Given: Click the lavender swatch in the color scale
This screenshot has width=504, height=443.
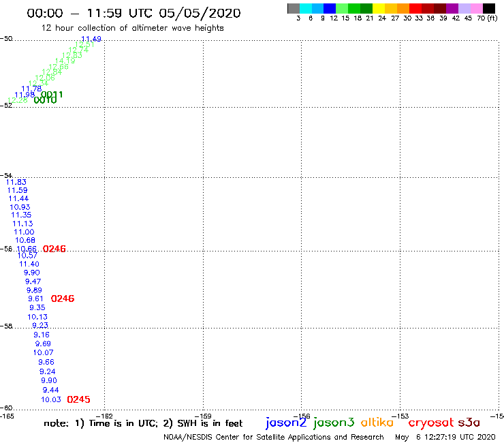Looking at the screenshot, I should tap(464, 8).
